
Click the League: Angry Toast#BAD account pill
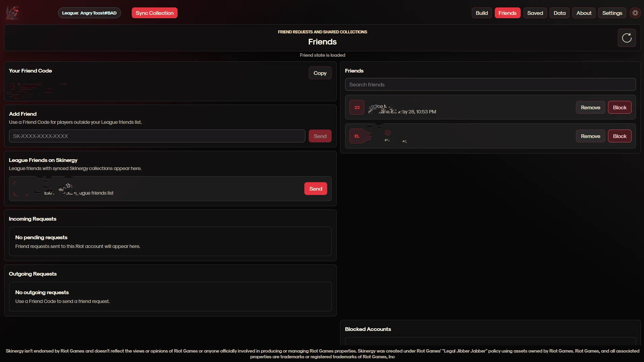point(89,13)
